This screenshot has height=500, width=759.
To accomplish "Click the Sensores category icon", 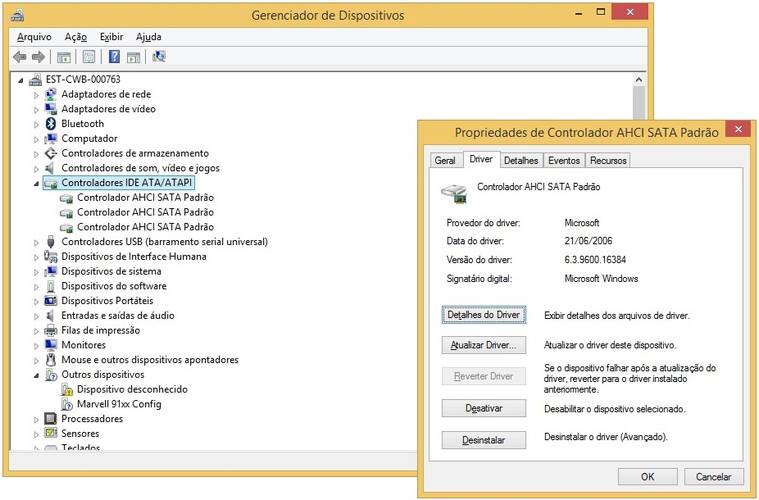I will tap(51, 433).
